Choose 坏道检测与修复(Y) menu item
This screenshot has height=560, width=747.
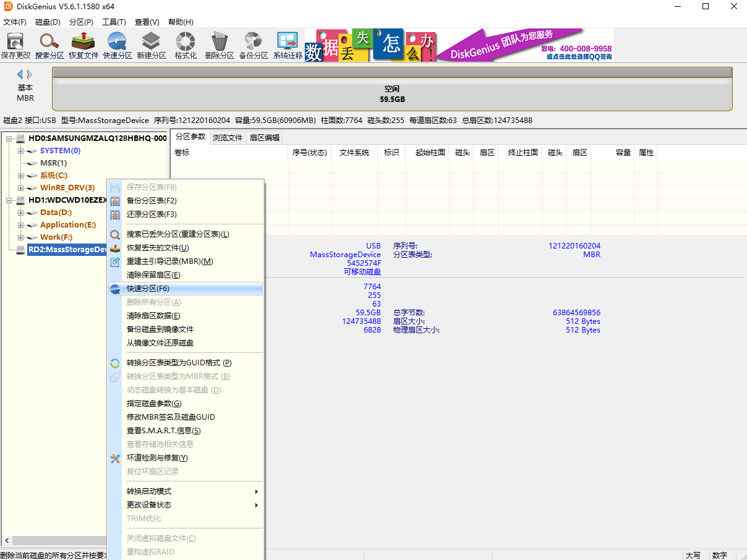[186, 458]
